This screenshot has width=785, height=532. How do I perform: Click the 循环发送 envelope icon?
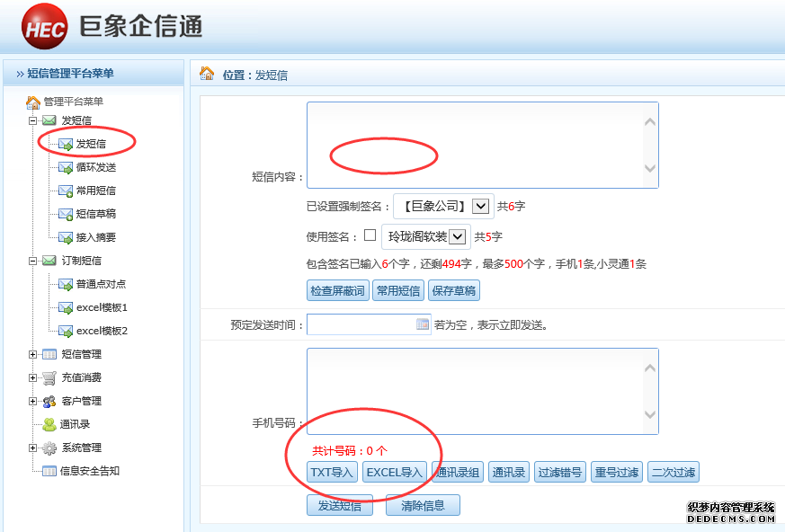point(66,167)
